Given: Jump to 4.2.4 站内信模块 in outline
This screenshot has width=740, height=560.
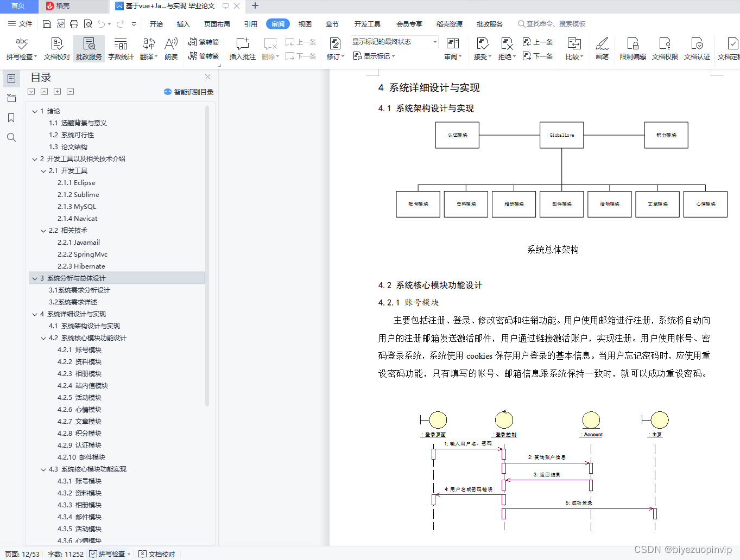Looking at the screenshot, I should point(83,386).
